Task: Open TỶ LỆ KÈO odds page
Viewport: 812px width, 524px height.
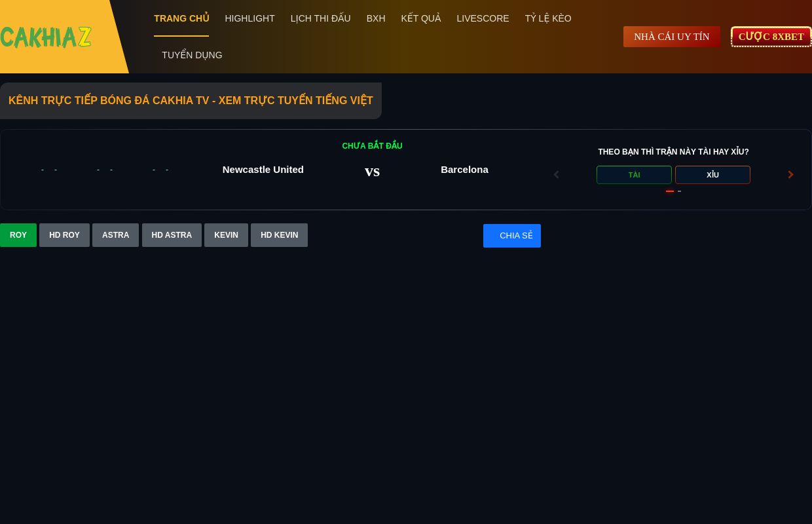Action: 548,18
